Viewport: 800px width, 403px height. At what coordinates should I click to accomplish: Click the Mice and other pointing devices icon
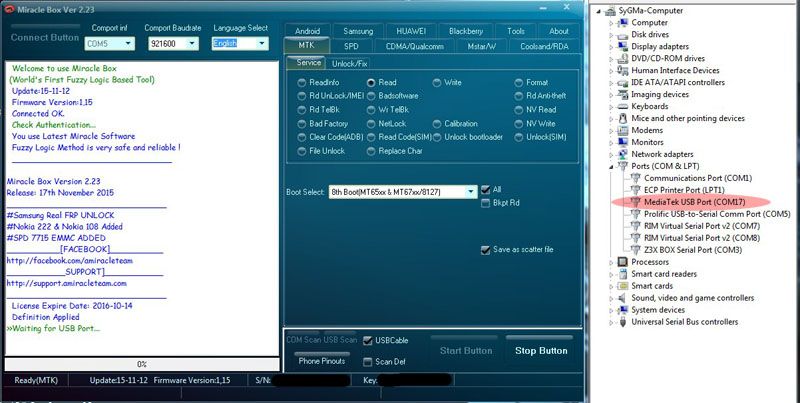click(622, 118)
